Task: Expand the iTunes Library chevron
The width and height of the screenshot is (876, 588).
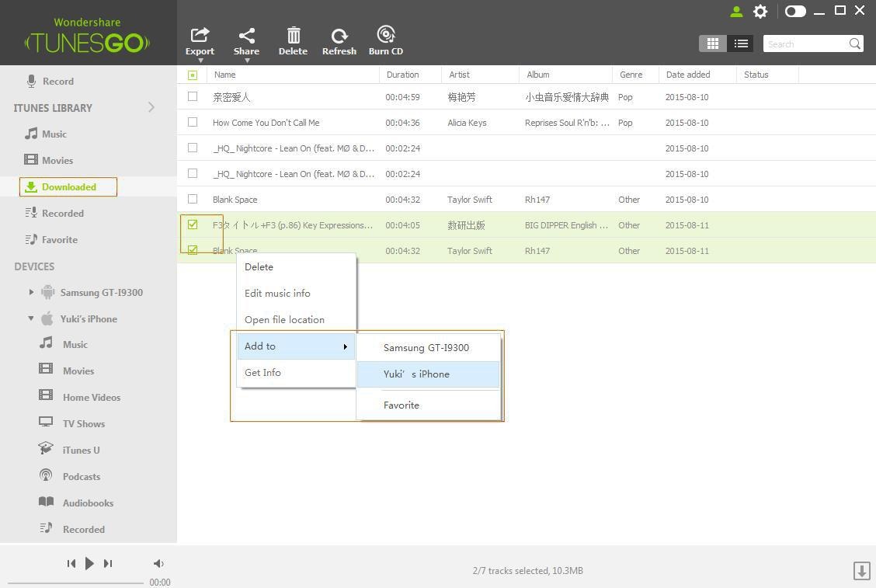Action: [x=151, y=107]
